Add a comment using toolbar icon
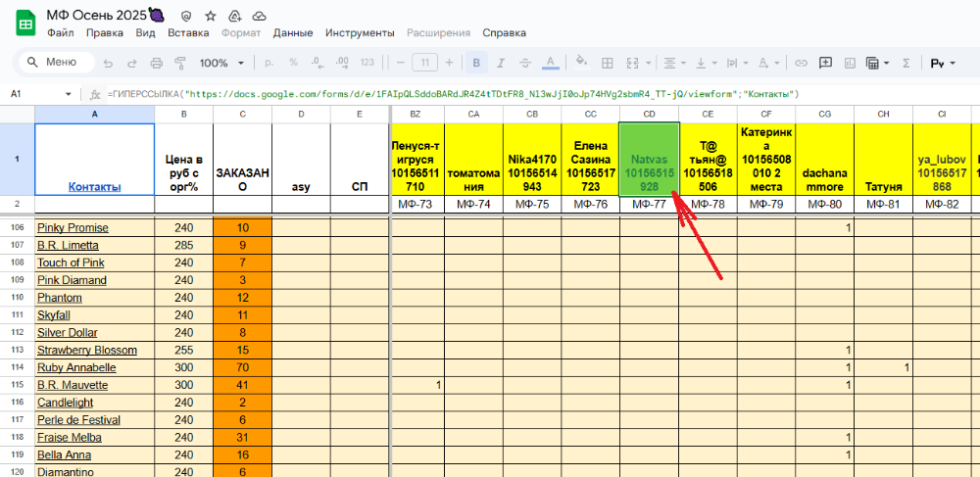 (825, 63)
